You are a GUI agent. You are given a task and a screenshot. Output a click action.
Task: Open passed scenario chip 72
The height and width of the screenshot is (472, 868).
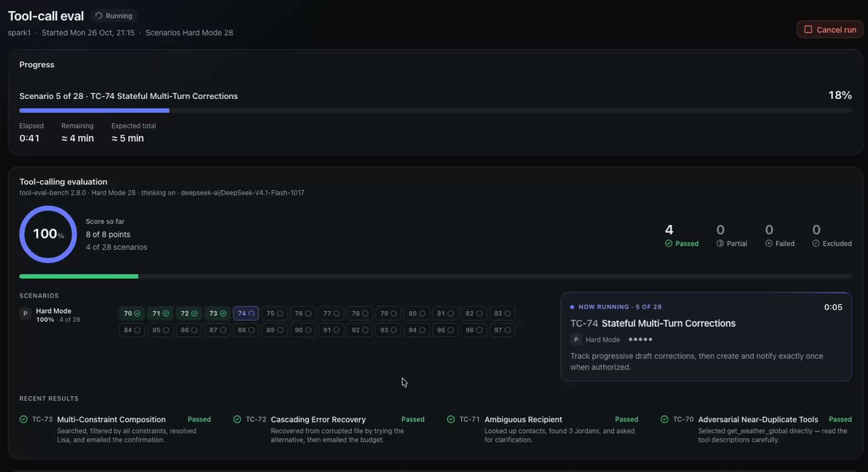(189, 314)
